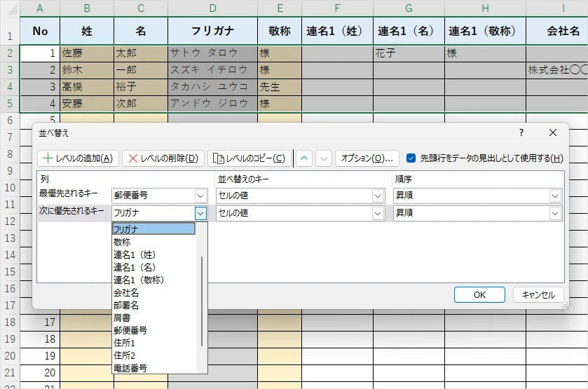Click cell containing 先生
The image size is (588, 389).
pyautogui.click(x=280, y=87)
